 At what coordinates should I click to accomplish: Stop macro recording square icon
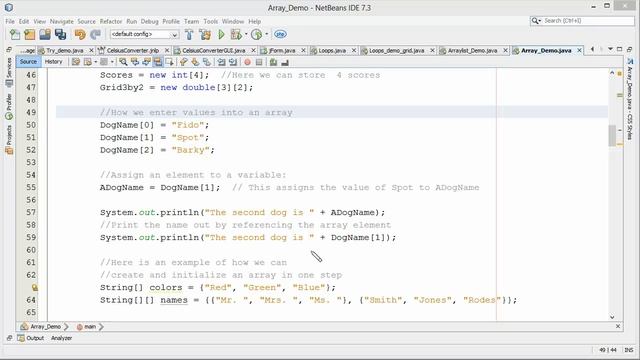click(259, 62)
